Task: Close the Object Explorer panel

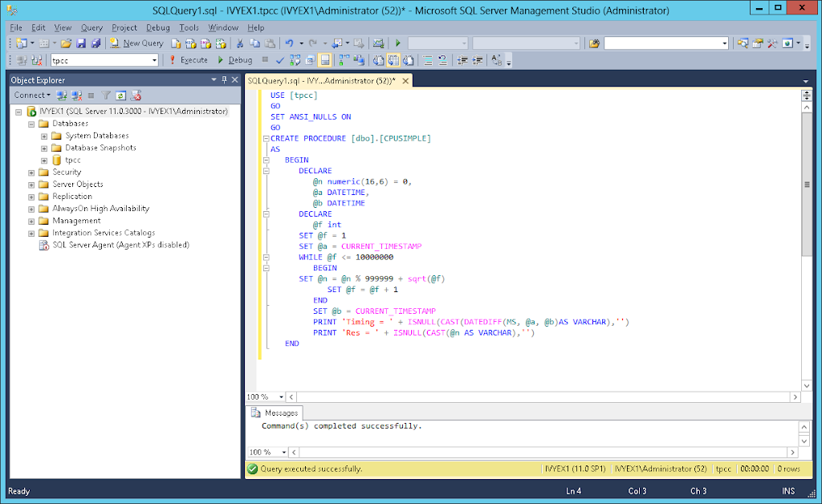Action: coord(235,79)
